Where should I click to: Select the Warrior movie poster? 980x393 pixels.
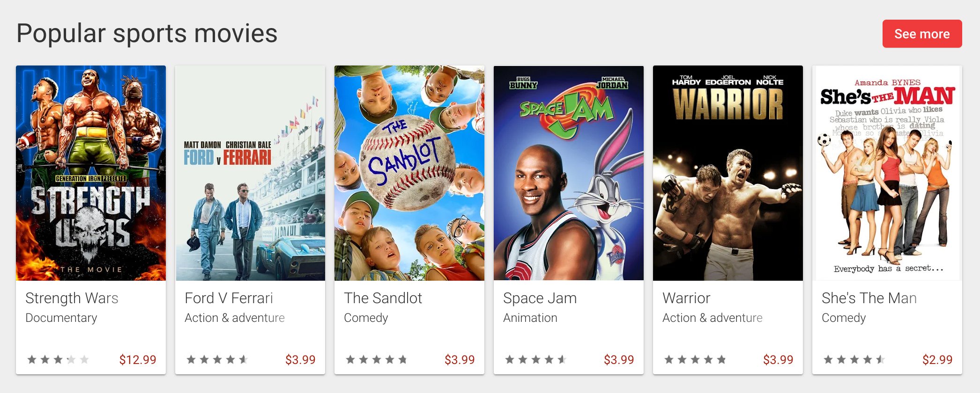coord(728,173)
